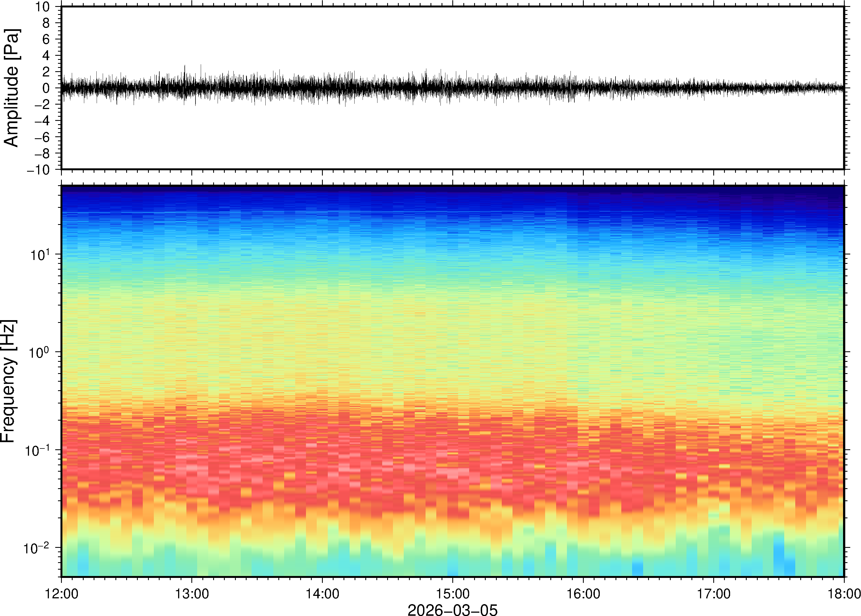Click the Frequency [Hz] axis title

pyautogui.click(x=8, y=381)
